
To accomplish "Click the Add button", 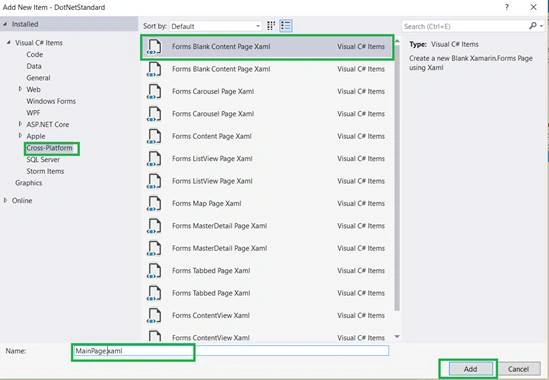I will tap(470, 369).
